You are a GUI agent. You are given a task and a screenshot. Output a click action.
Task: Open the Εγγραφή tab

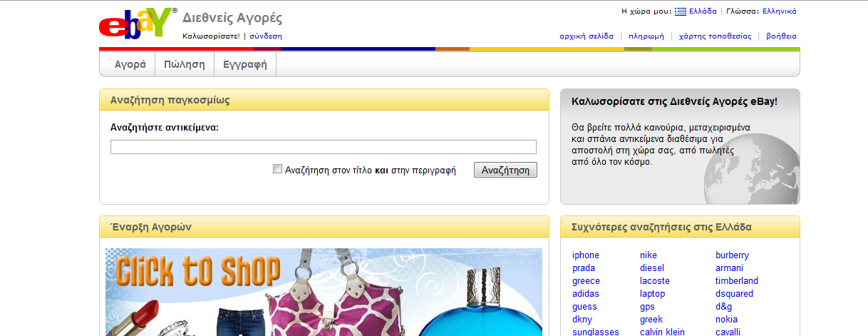tap(244, 64)
